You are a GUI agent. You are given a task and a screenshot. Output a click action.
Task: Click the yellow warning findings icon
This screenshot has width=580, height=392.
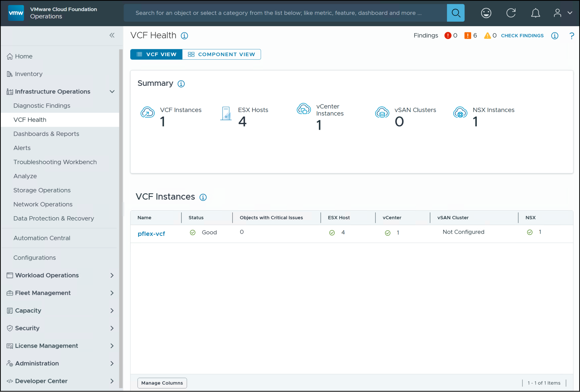click(488, 36)
